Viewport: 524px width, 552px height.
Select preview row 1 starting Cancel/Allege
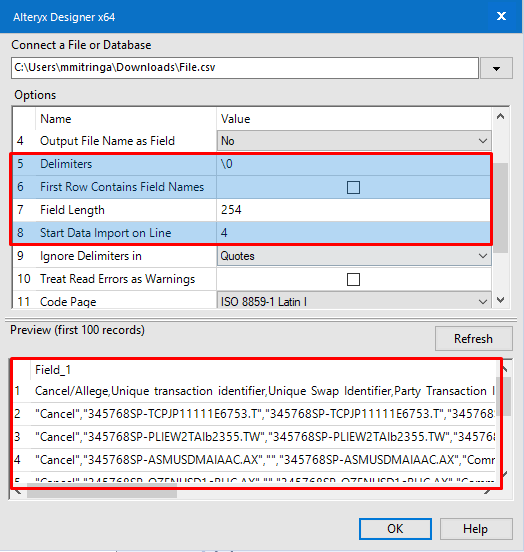254,391
